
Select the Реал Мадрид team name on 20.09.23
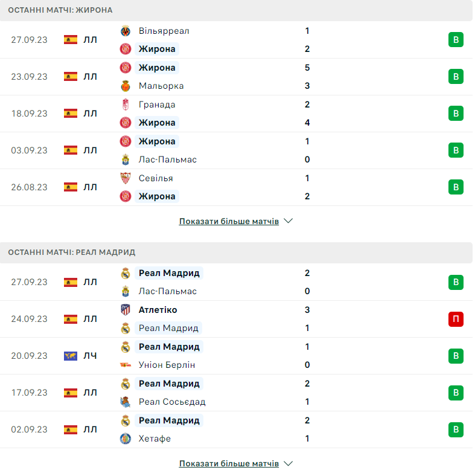pos(169,347)
